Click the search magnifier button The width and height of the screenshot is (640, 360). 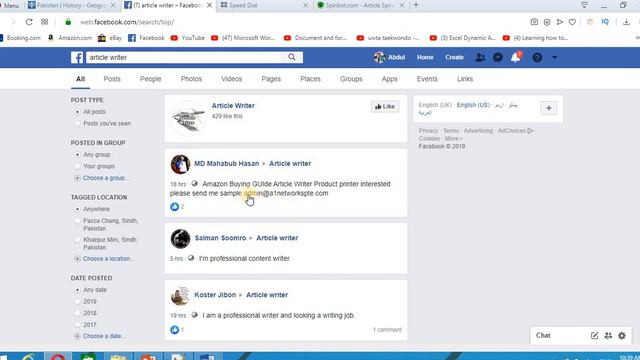pyautogui.click(x=291, y=57)
